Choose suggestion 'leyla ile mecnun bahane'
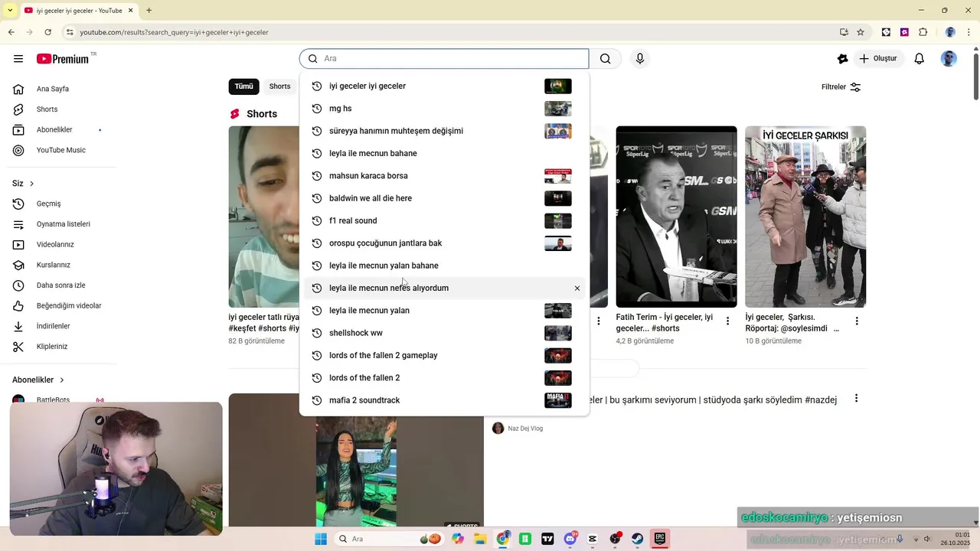980x551 pixels. (x=444, y=154)
